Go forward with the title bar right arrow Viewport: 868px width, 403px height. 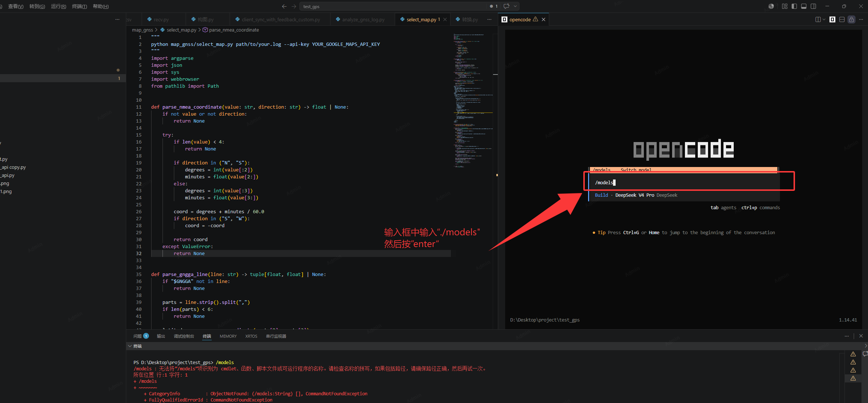(x=294, y=6)
